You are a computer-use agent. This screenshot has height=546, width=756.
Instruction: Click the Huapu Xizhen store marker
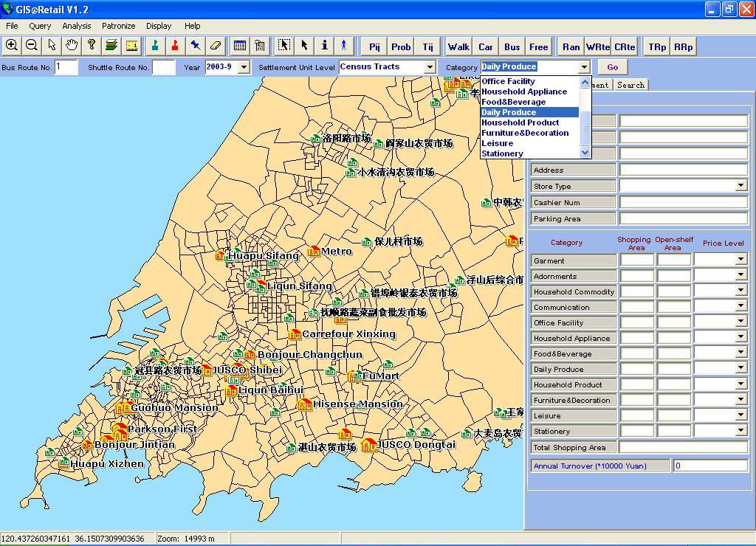pos(63,463)
